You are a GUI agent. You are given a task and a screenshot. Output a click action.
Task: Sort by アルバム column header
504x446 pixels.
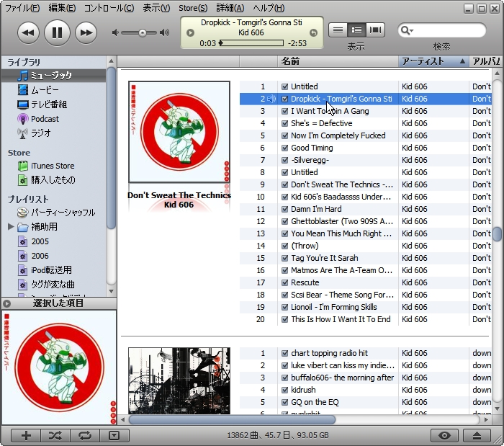(485, 61)
